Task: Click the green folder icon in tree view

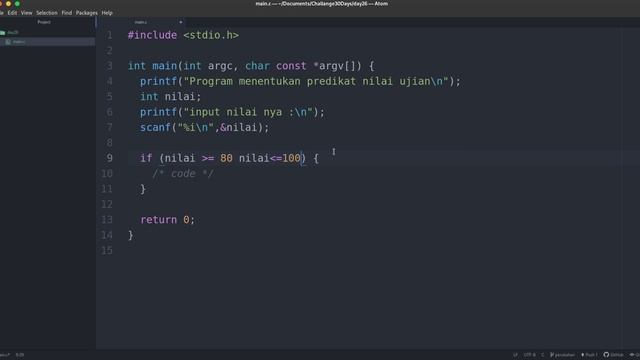Action: 3,32
